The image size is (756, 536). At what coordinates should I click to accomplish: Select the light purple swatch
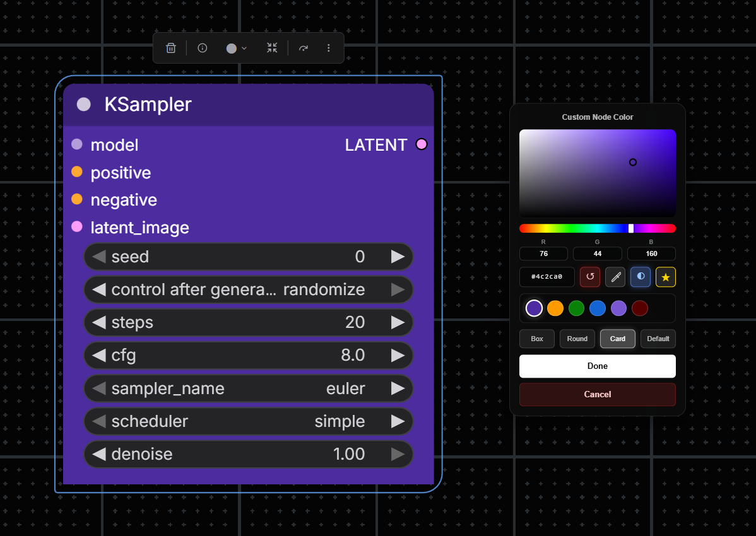tap(618, 308)
